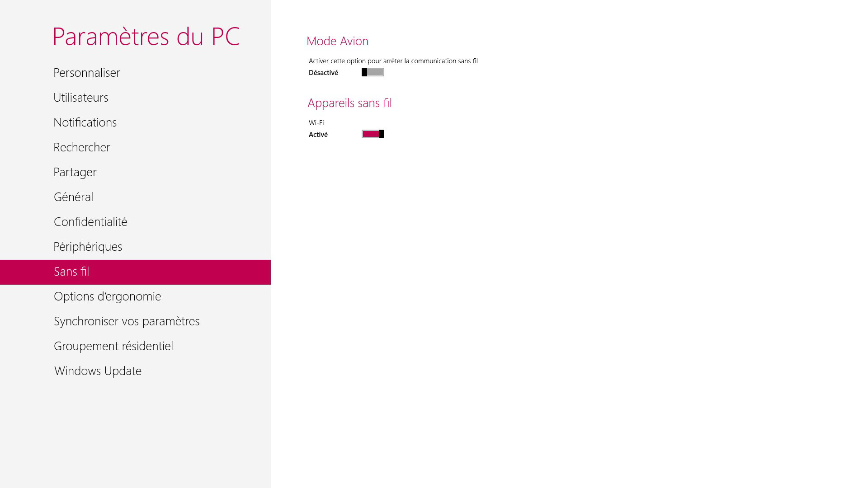The height and width of the screenshot is (488, 868).
Task: Switch to Confidentialité settings
Action: (90, 222)
